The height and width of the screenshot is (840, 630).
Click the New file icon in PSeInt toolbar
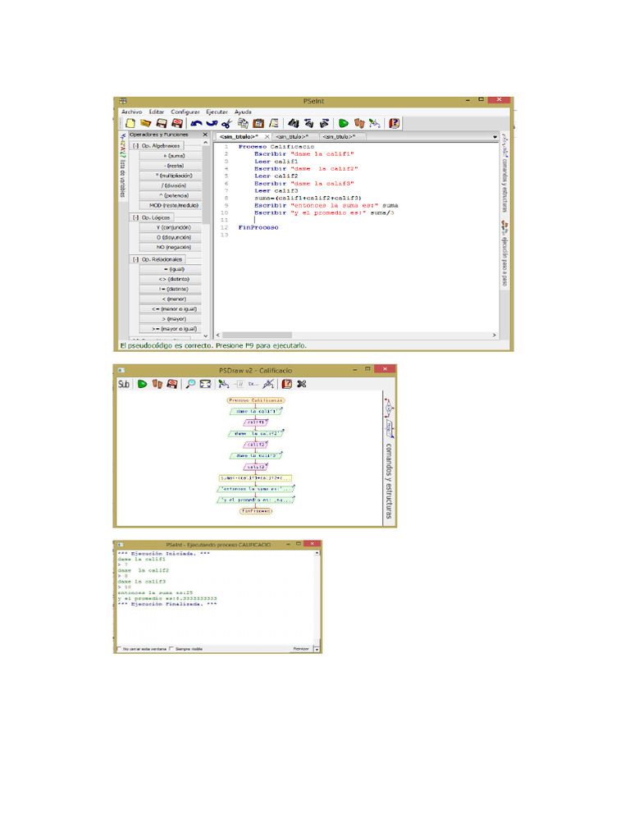pos(130,123)
